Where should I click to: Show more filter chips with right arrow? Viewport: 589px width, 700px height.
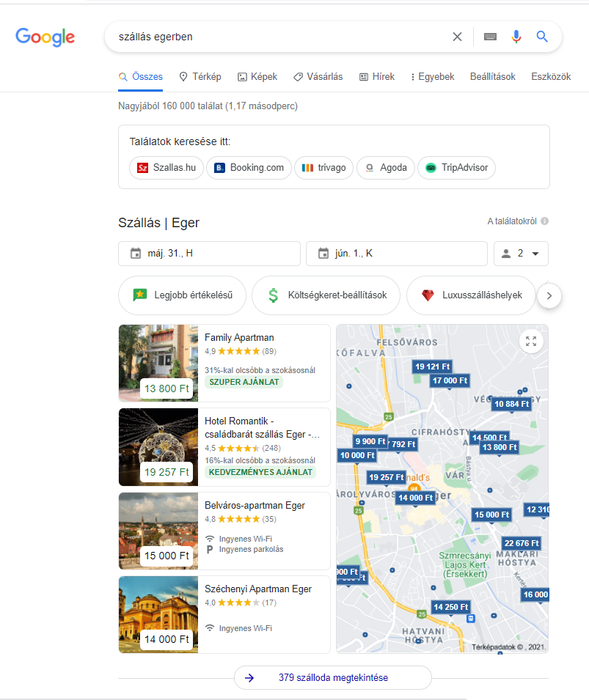point(549,295)
